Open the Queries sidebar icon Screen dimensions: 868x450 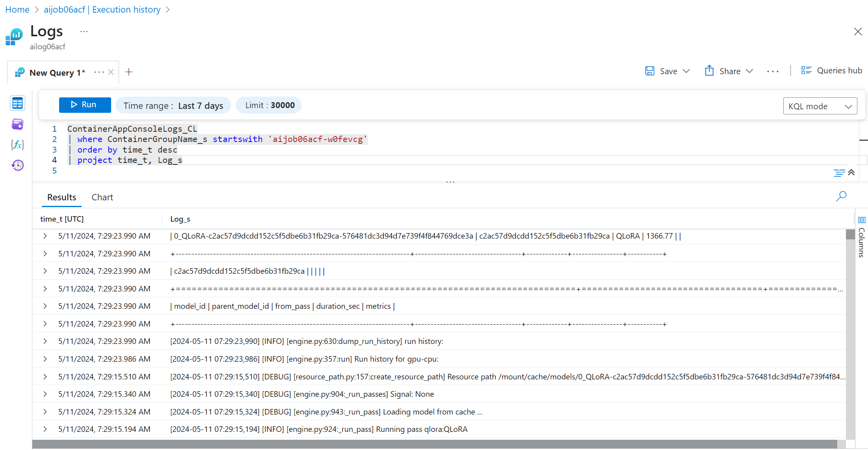(x=17, y=125)
